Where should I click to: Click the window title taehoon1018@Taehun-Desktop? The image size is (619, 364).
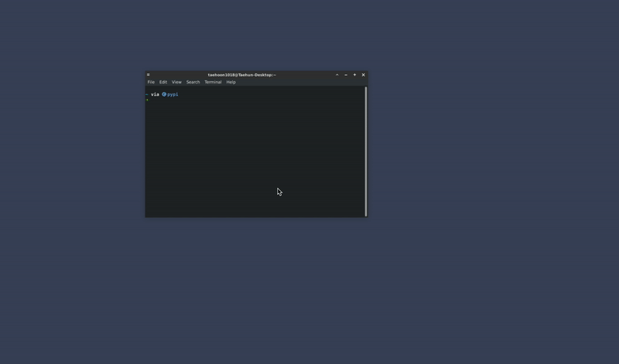[x=241, y=74]
